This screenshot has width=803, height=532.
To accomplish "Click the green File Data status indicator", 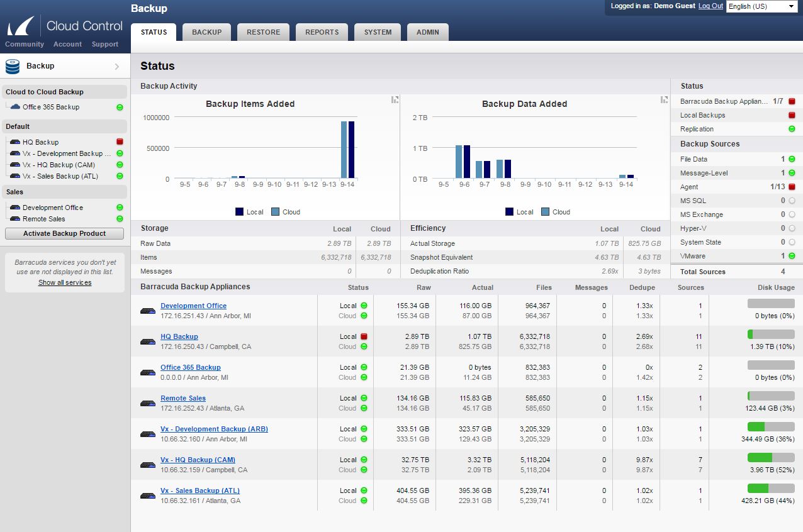I will 792,159.
